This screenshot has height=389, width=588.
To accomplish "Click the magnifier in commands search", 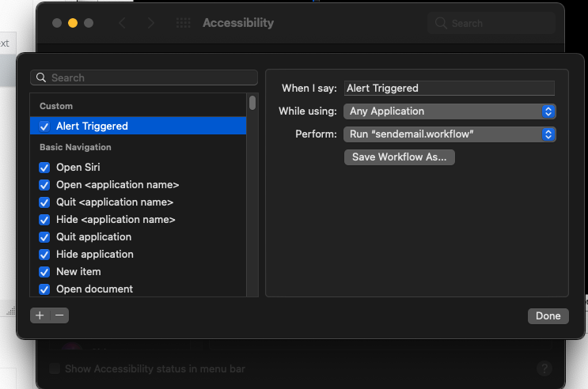I will coord(41,77).
